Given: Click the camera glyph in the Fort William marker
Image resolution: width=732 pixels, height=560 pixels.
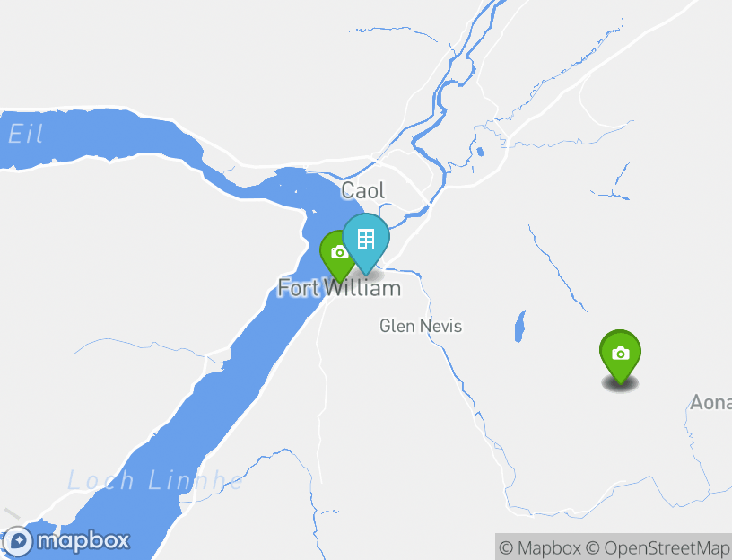Looking at the screenshot, I should pyautogui.click(x=339, y=252).
